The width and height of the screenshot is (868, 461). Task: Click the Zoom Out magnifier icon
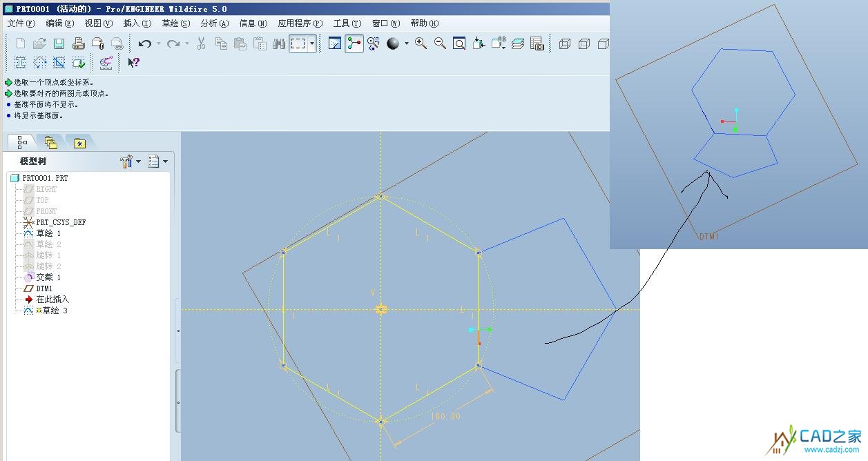pyautogui.click(x=440, y=43)
